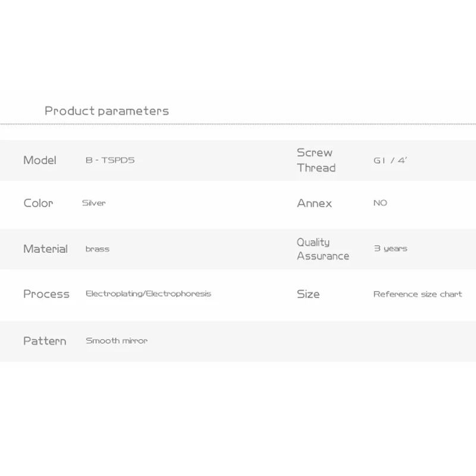Viewport: 476px width, 476px height.
Task: Click the Product parameters heading
Action: coord(107,111)
